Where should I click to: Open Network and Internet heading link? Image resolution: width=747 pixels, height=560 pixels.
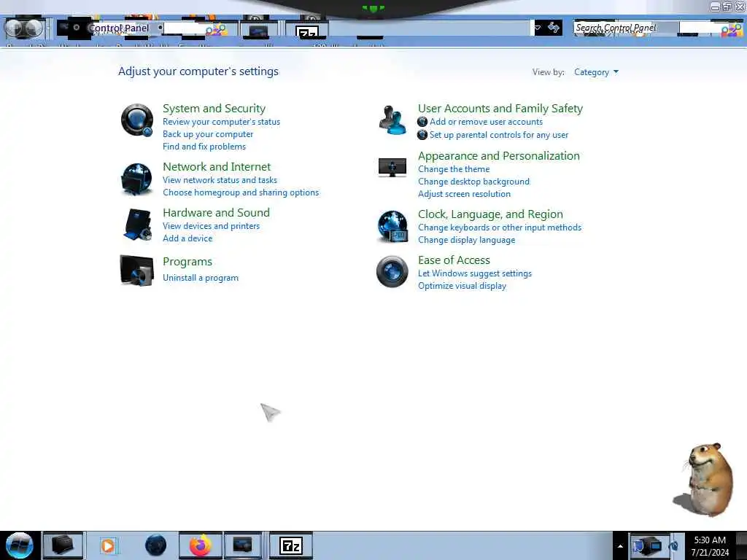[217, 167]
